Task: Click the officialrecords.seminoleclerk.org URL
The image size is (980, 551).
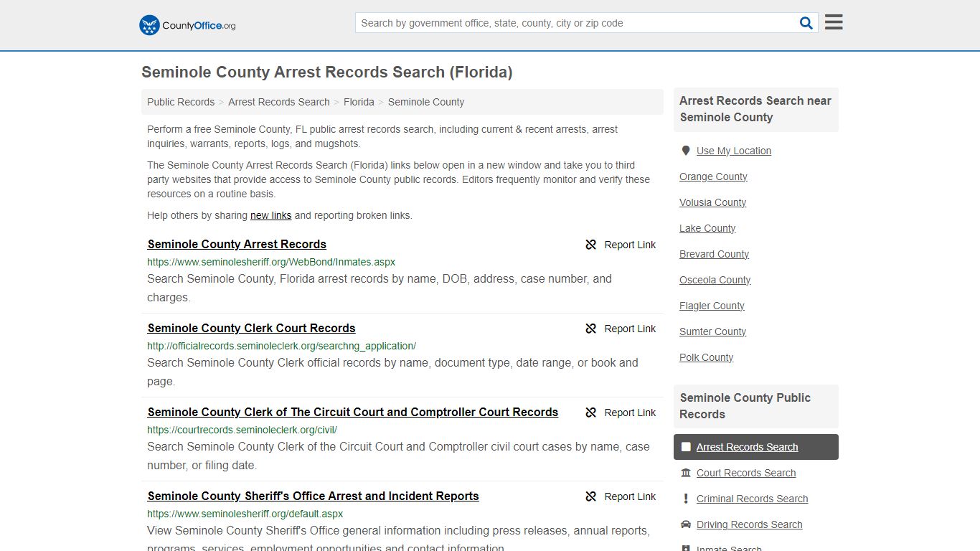Action: click(281, 346)
